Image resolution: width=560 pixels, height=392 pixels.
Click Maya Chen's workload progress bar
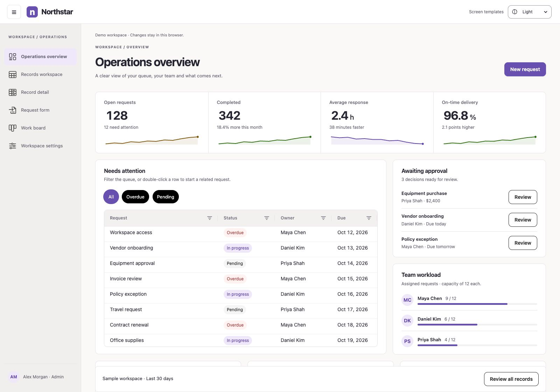coord(477,304)
